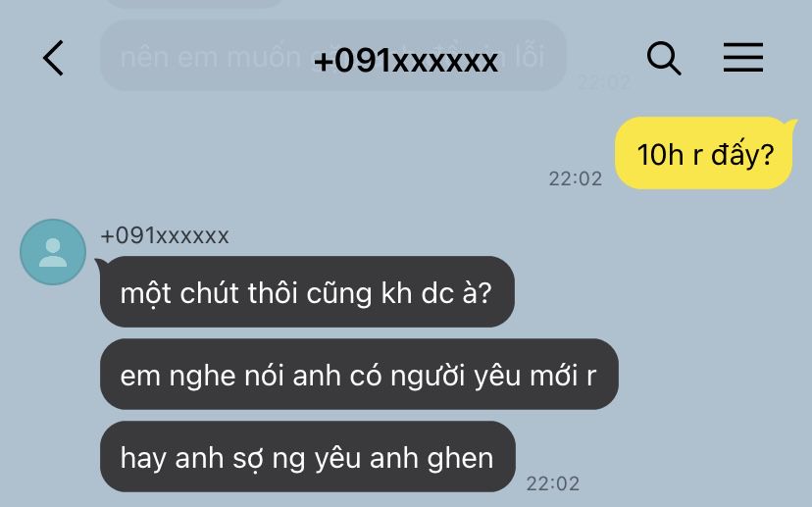812x507 pixels.
Task: Select sender name label above dark messages
Action: (165, 236)
